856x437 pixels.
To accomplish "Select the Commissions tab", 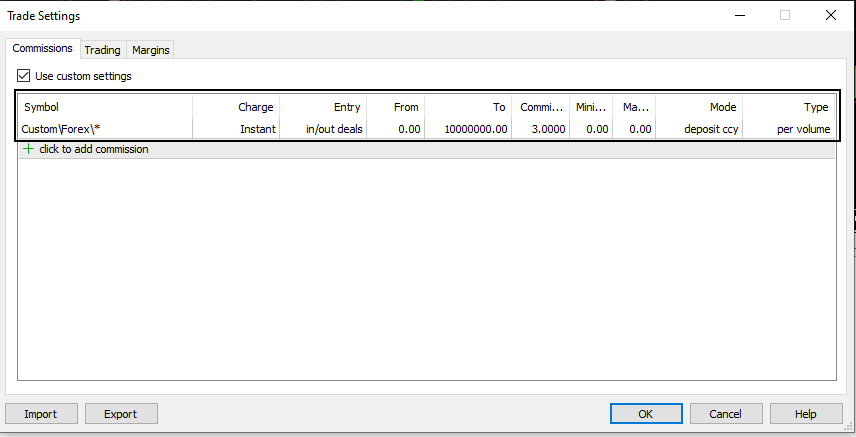I will [43, 49].
